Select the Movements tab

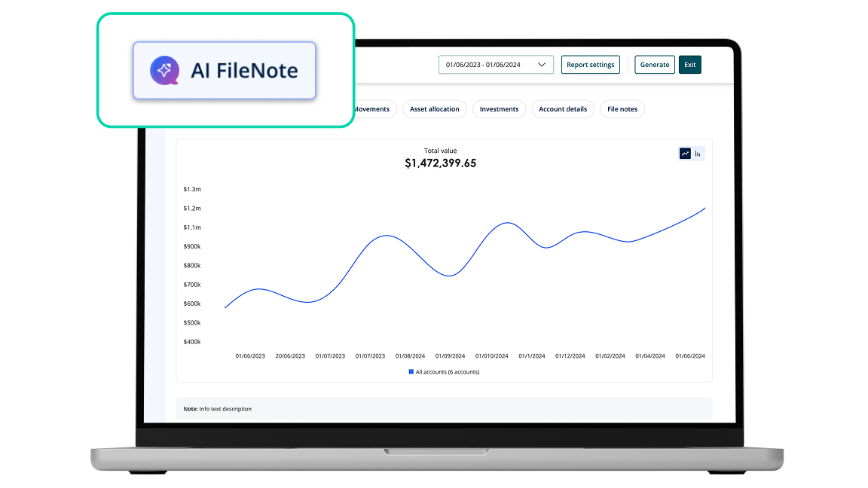coord(374,109)
